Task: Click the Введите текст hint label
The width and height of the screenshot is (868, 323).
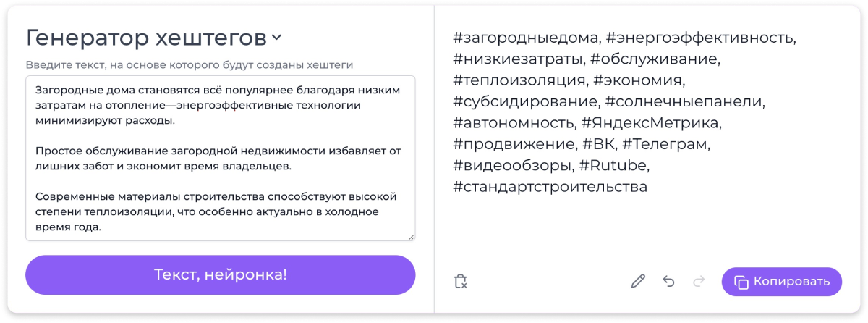Action: click(x=190, y=64)
